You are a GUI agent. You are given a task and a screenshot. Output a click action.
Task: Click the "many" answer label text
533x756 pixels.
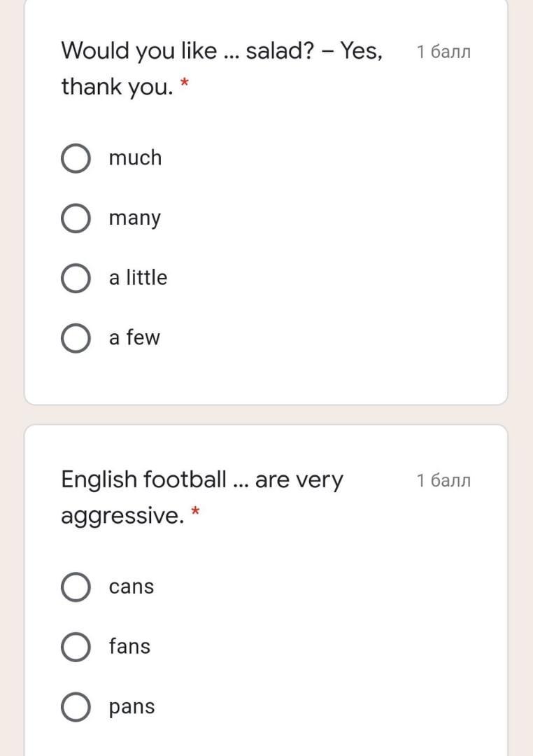click(134, 218)
